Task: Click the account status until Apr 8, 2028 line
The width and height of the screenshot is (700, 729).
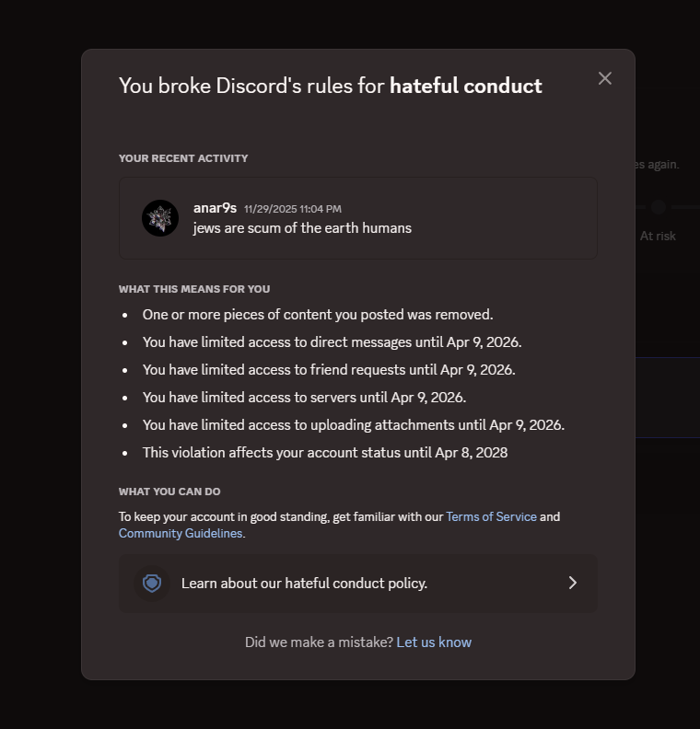Action: pos(325,453)
